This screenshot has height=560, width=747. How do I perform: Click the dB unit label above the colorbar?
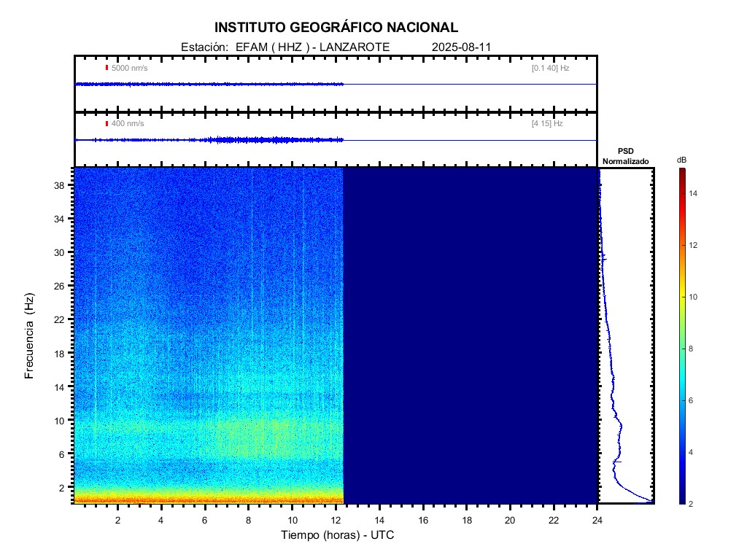click(682, 160)
